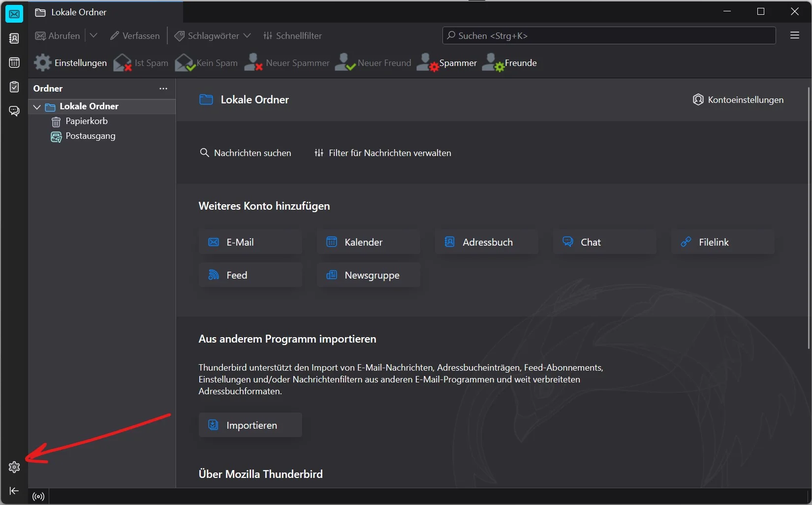Open the Ordner pane options menu
This screenshot has height=505, width=812.
[x=163, y=89]
